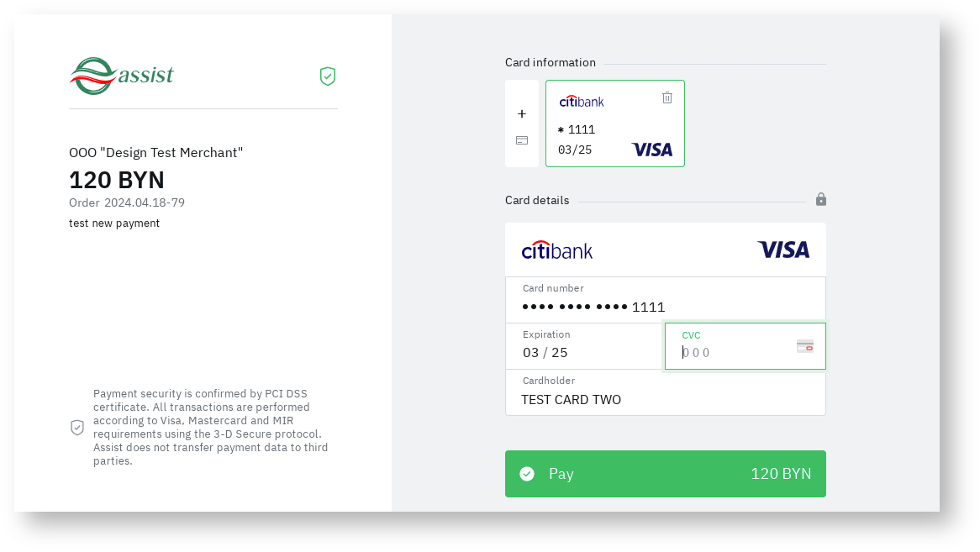Screen dimensions: 980x552
Task: Click the Card number field
Action: point(665,307)
